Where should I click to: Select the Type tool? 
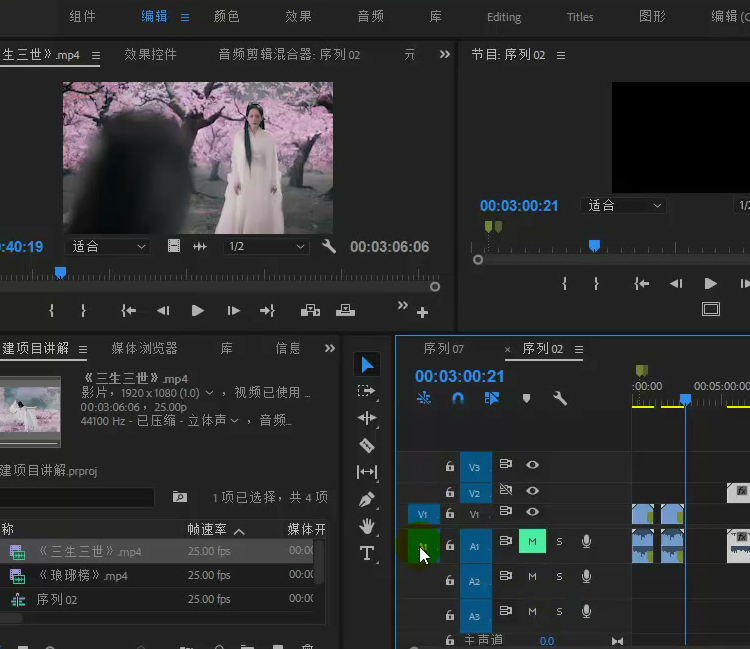(367, 553)
